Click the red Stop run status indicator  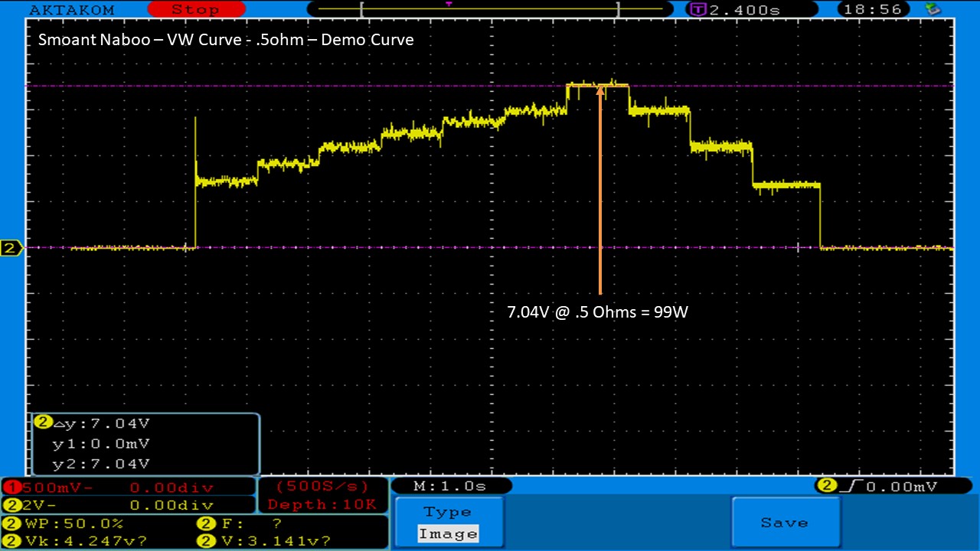click(195, 10)
